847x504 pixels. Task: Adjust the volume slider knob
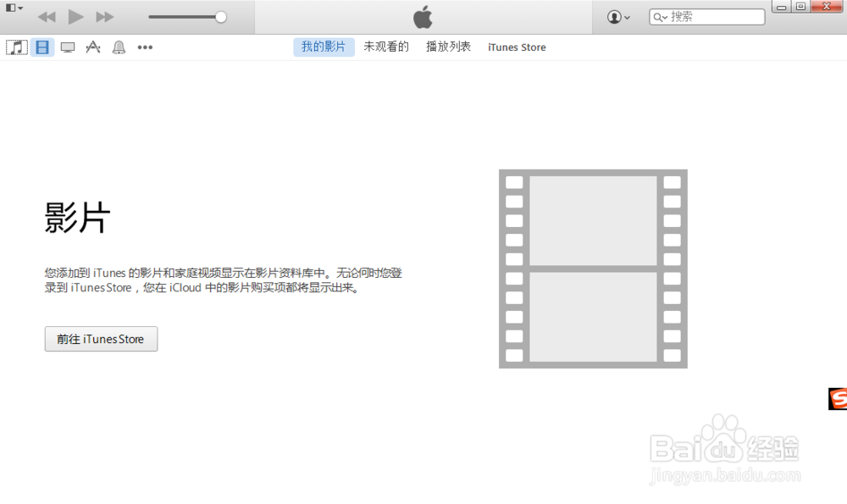220,17
